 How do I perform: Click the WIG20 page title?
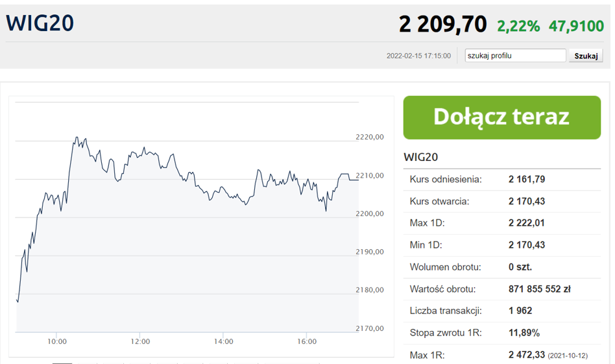tap(40, 23)
